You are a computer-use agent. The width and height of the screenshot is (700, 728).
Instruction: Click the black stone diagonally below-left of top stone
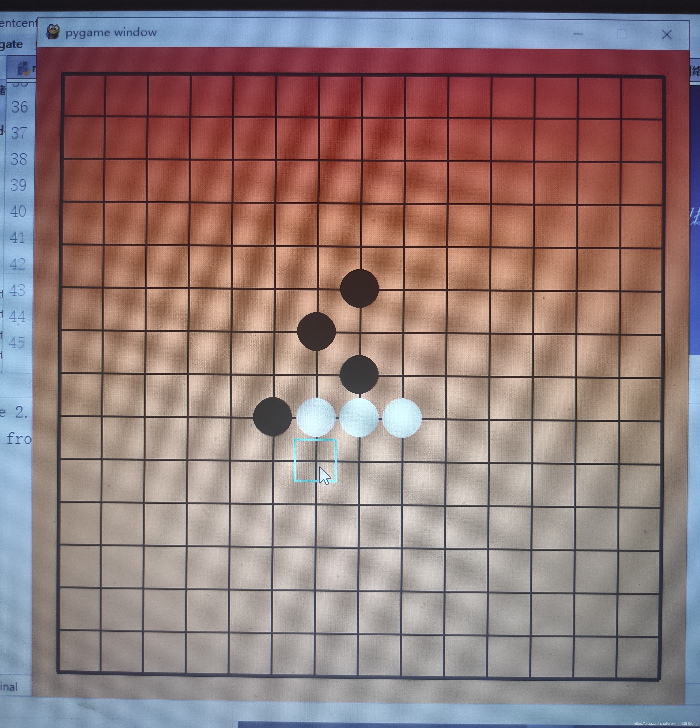[x=316, y=331]
